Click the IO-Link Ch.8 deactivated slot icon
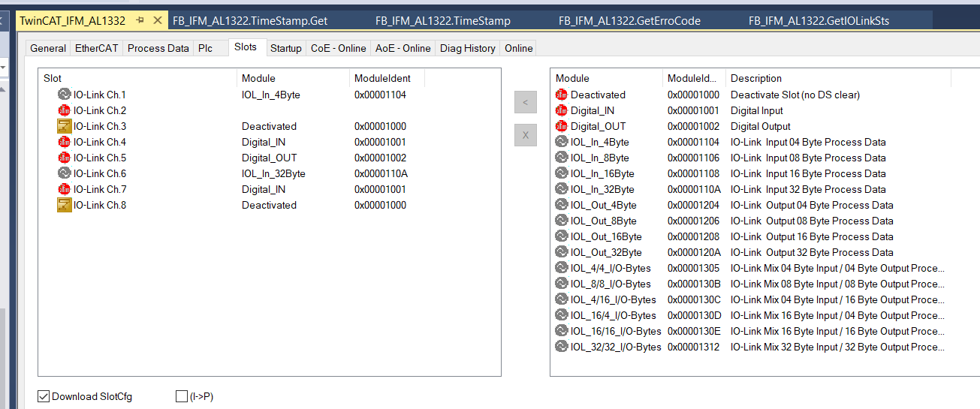Viewport: 980px width, 409px height. 65,205
